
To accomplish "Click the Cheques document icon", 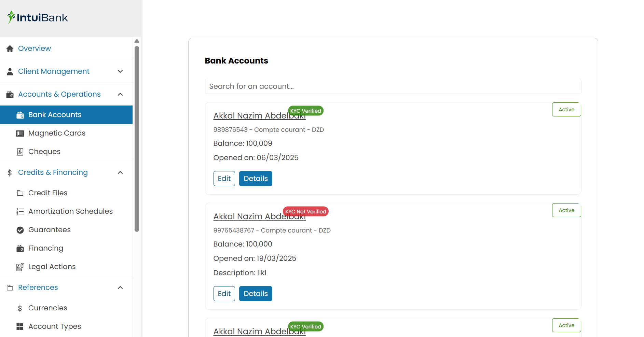I will pos(20,152).
